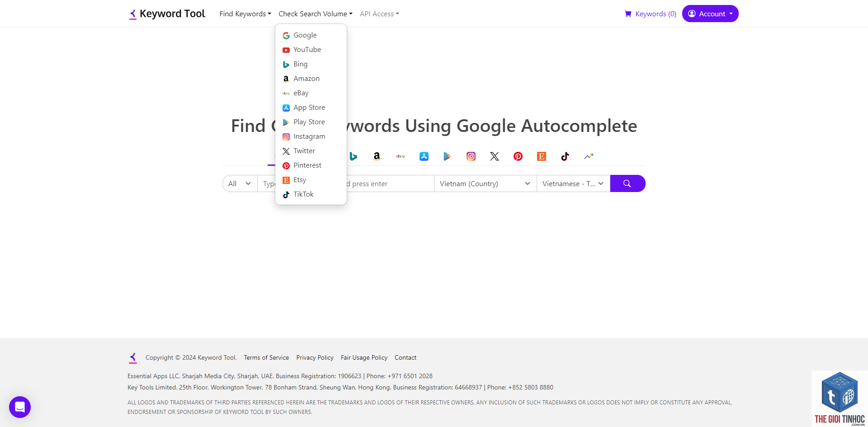Click the footer Keyword Tool logo
Screen dimensions: 868x427
point(133,358)
